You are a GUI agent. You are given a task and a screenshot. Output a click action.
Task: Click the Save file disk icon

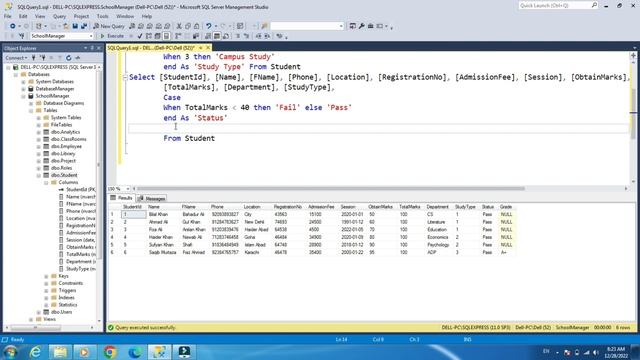click(x=75, y=26)
